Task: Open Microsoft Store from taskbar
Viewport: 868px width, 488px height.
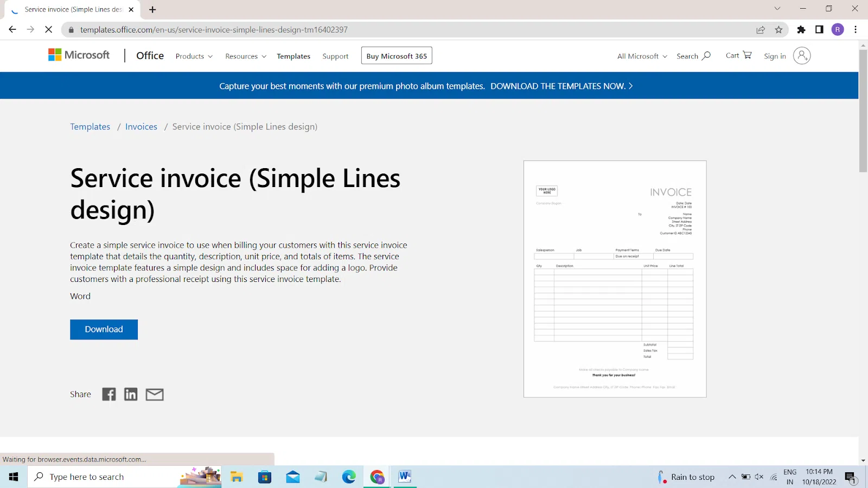Action: point(265,477)
